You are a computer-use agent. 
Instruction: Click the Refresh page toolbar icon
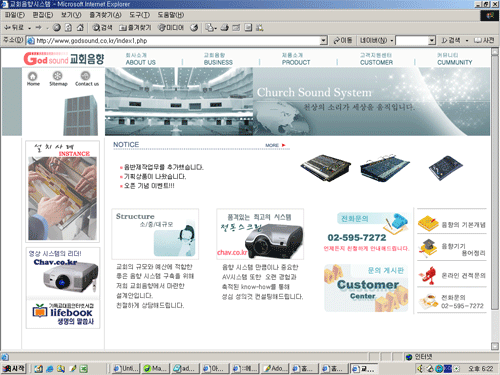click(x=68, y=28)
